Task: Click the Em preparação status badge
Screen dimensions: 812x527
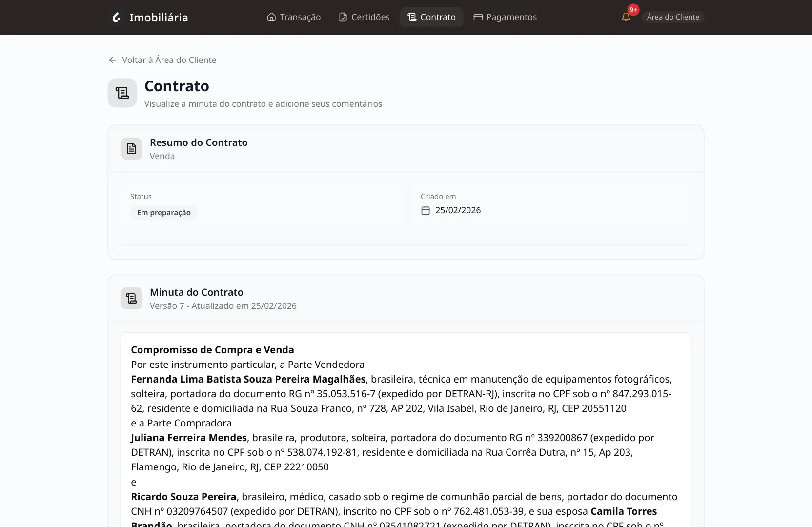Action: (x=163, y=213)
